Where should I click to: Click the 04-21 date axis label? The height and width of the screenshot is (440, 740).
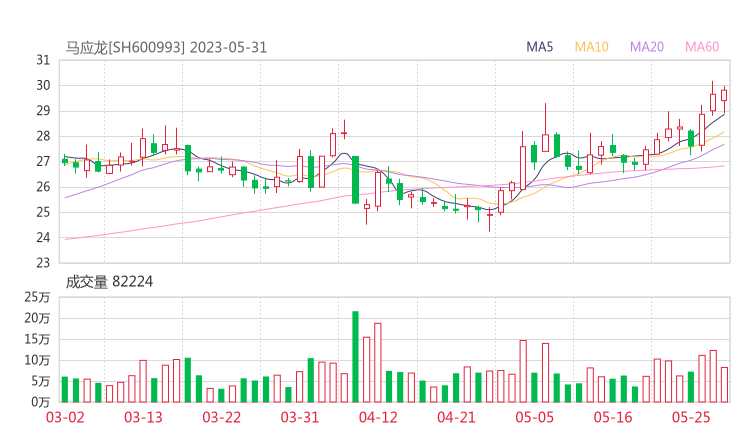(x=457, y=417)
